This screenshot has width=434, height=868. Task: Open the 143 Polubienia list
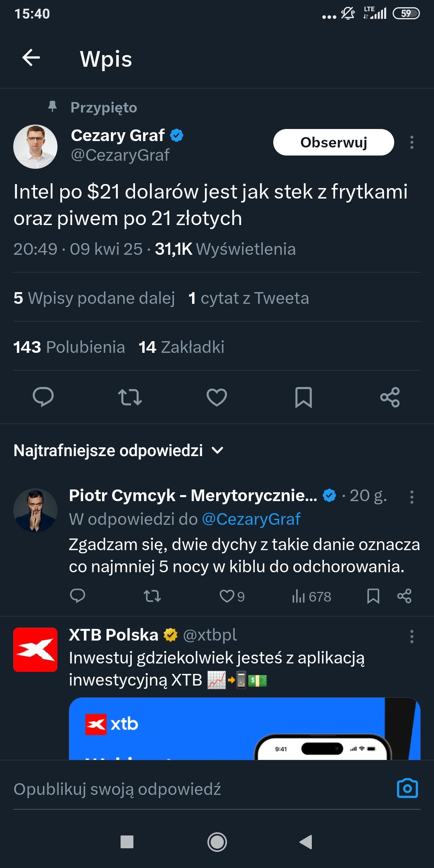point(69,347)
